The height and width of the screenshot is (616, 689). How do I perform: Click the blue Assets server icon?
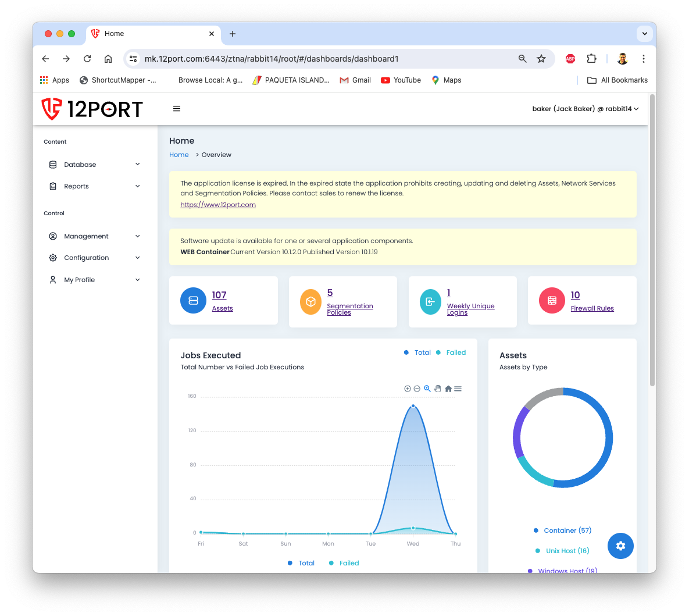(x=193, y=301)
